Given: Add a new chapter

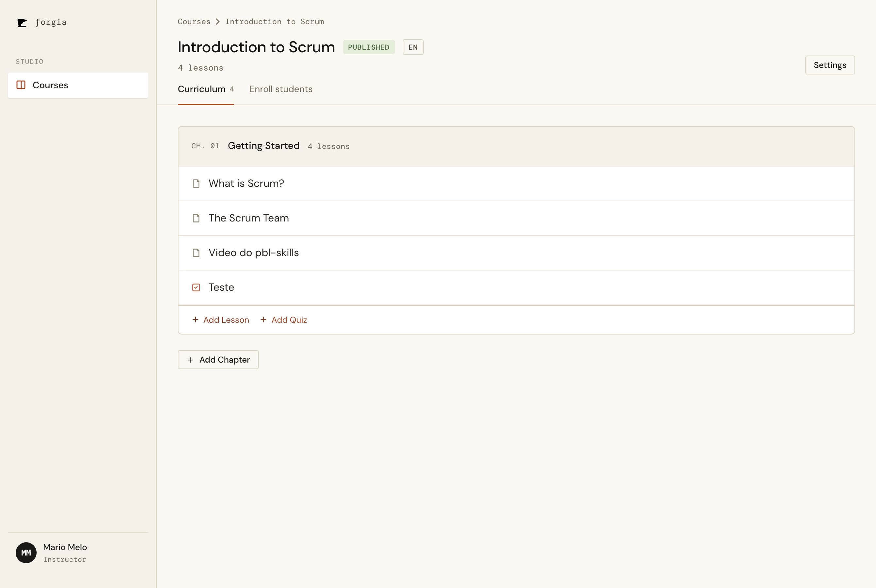Looking at the screenshot, I should (218, 360).
